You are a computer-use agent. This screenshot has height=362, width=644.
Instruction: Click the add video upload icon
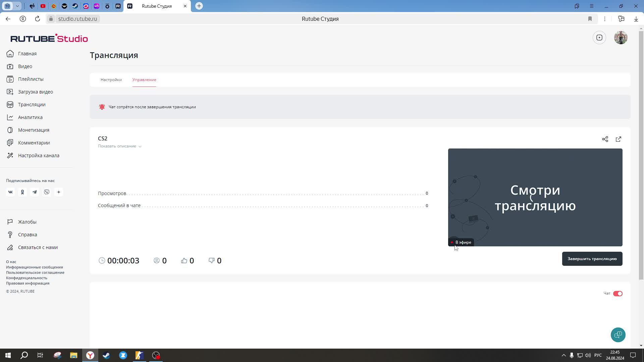tap(599, 38)
